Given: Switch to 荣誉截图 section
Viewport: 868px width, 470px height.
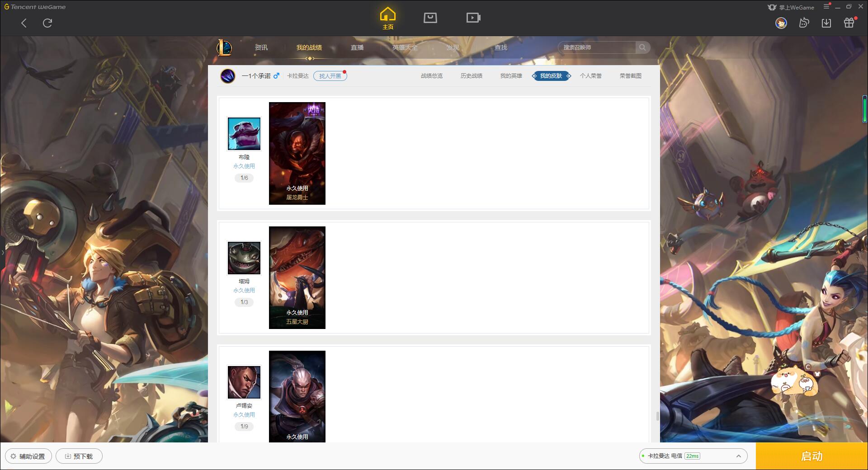Looking at the screenshot, I should (x=631, y=76).
